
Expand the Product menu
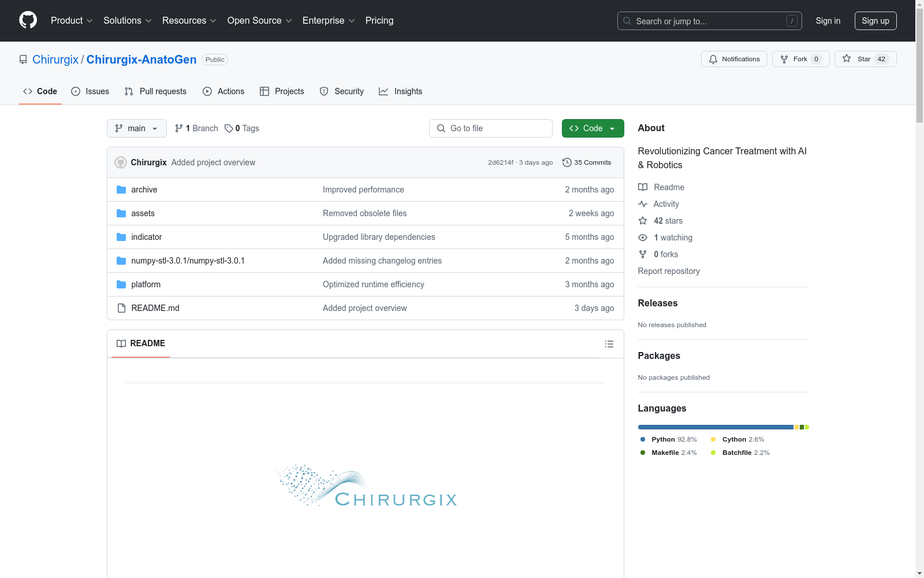72,21
